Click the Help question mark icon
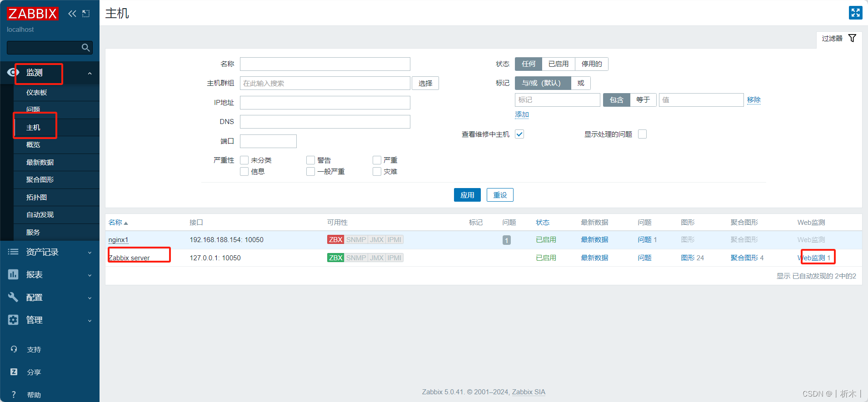 coord(14,395)
